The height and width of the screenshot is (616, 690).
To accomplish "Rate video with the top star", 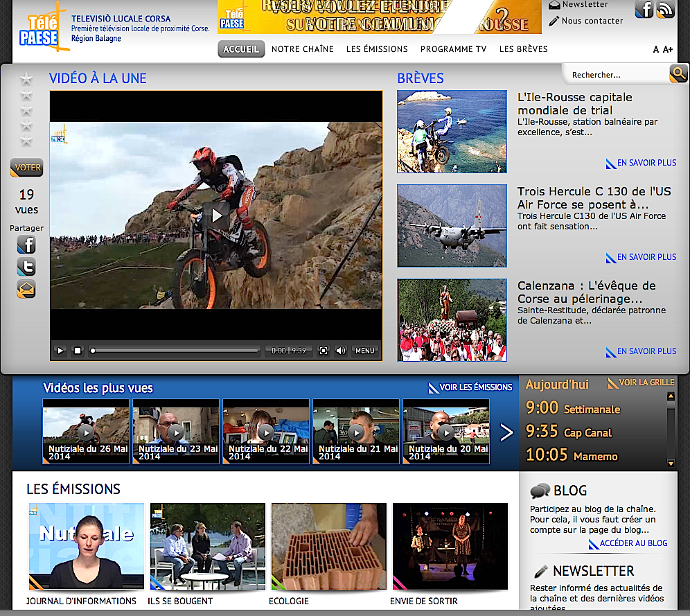I will coord(26,79).
